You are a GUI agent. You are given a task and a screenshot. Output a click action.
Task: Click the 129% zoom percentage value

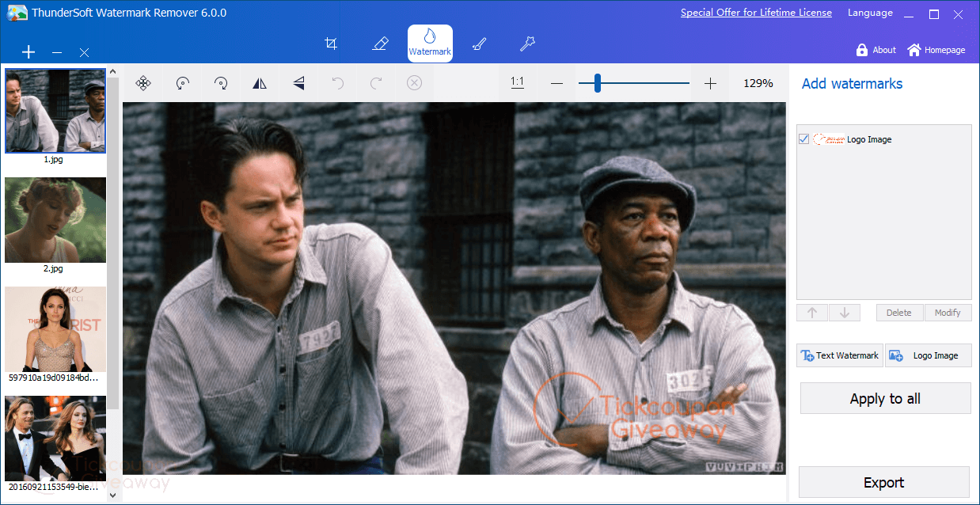coord(758,83)
